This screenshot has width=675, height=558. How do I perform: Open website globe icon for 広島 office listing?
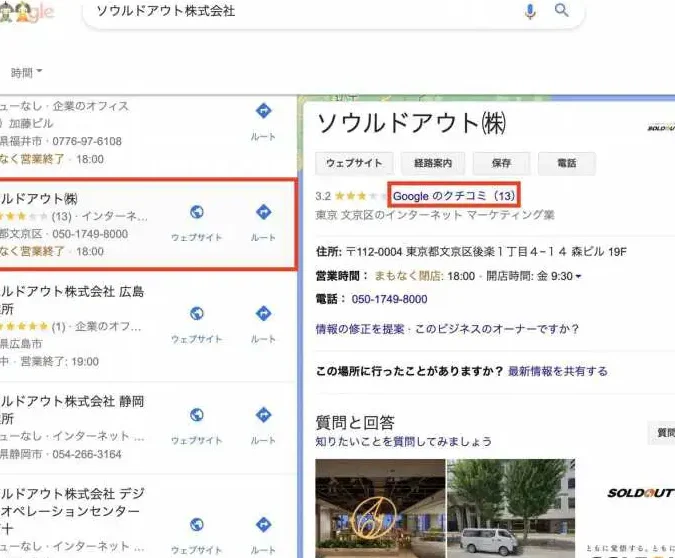tap(197, 314)
